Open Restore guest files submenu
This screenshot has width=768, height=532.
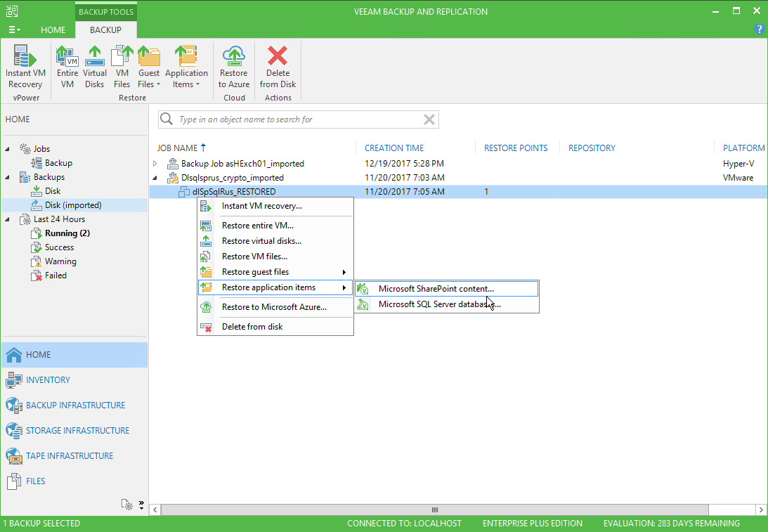[x=275, y=272]
